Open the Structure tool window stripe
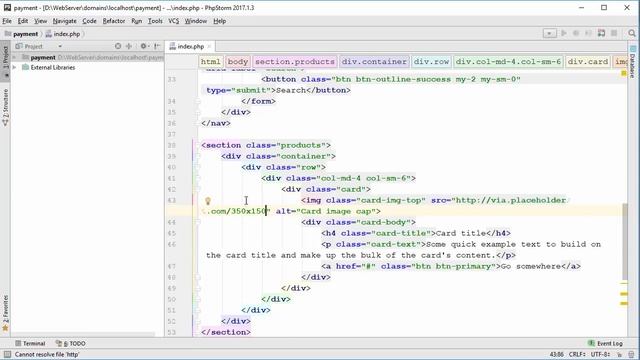 pos(5,107)
